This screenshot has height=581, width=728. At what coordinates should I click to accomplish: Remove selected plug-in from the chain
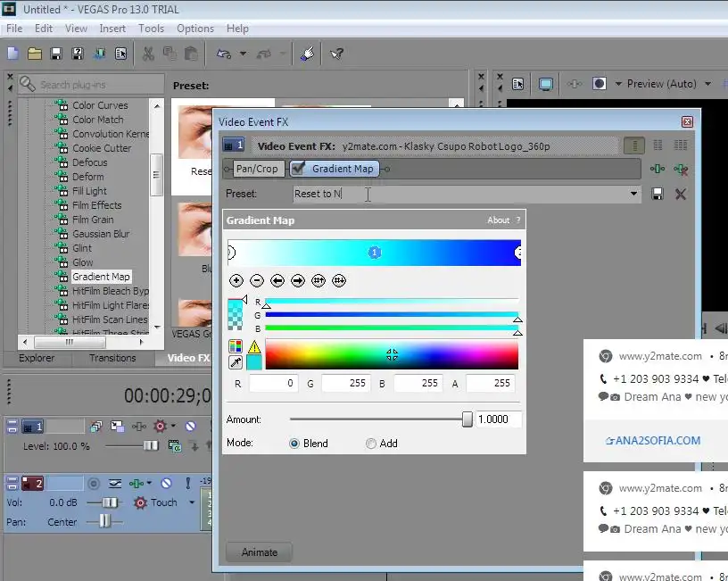(x=681, y=169)
